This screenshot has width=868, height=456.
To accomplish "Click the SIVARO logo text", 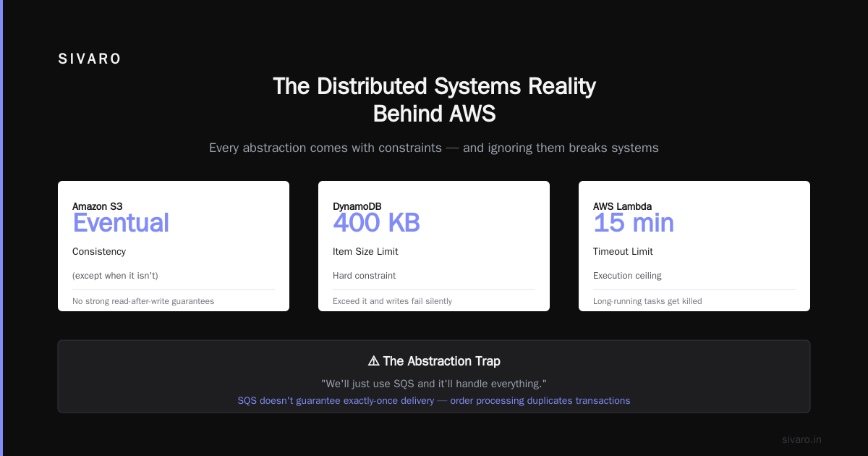I will 90,59.
